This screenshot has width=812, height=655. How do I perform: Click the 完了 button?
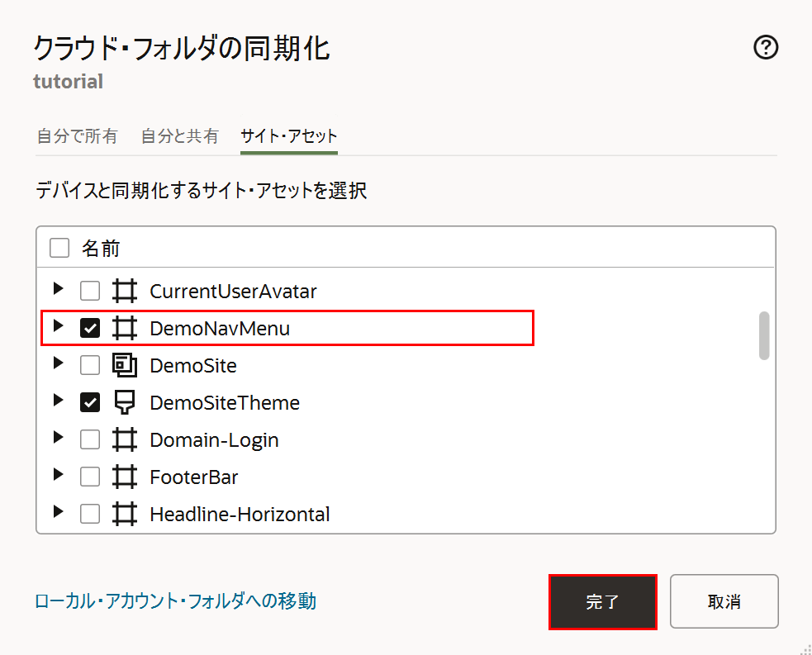click(x=603, y=601)
